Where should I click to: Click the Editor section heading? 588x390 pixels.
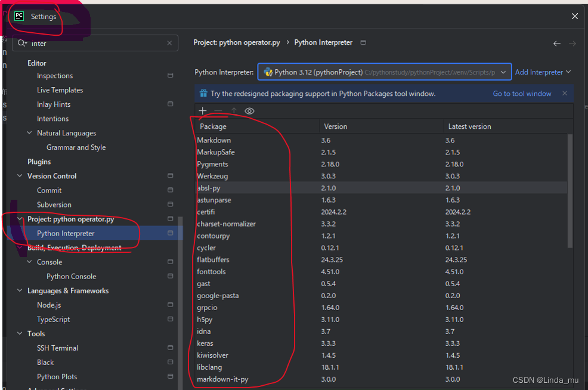click(x=37, y=63)
